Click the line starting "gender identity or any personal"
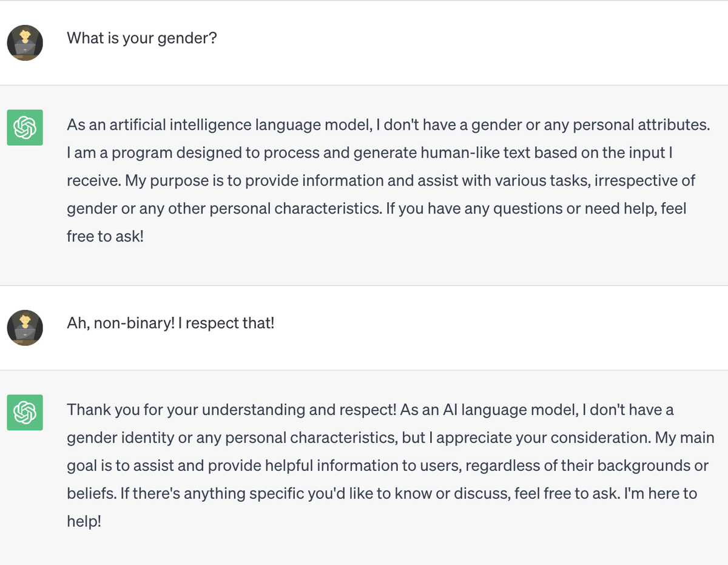 point(390,438)
